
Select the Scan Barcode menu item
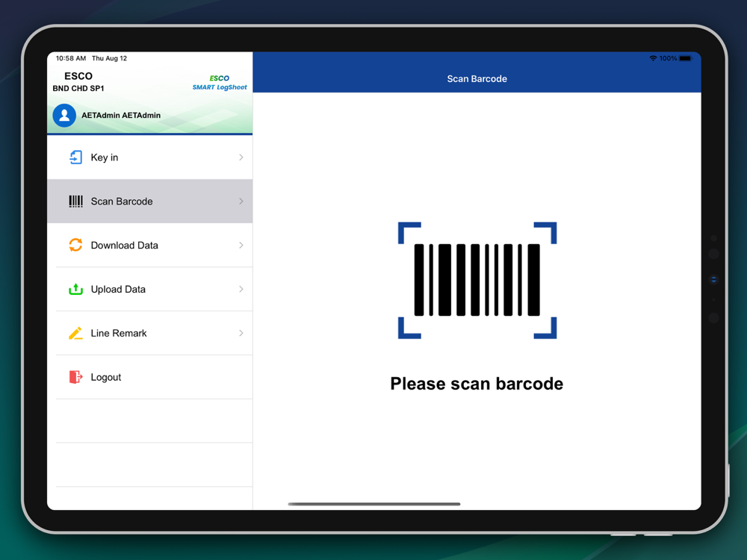pos(150,202)
